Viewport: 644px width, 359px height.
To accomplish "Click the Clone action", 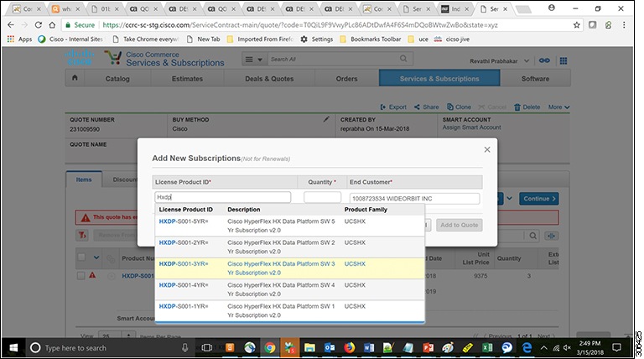I will [459, 107].
